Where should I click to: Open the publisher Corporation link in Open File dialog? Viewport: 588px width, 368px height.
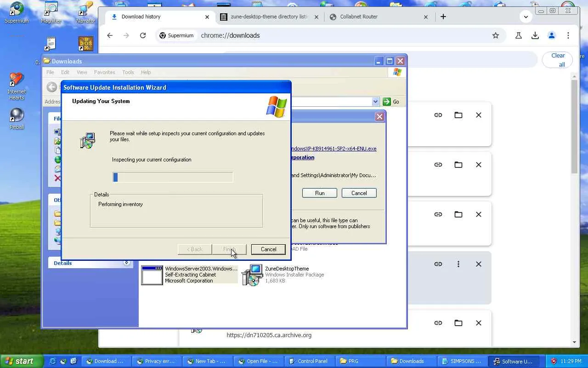click(x=303, y=157)
